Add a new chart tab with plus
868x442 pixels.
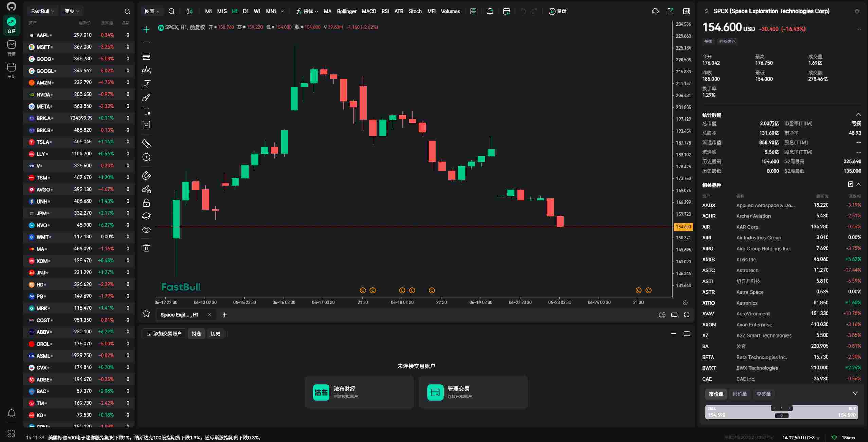click(224, 315)
